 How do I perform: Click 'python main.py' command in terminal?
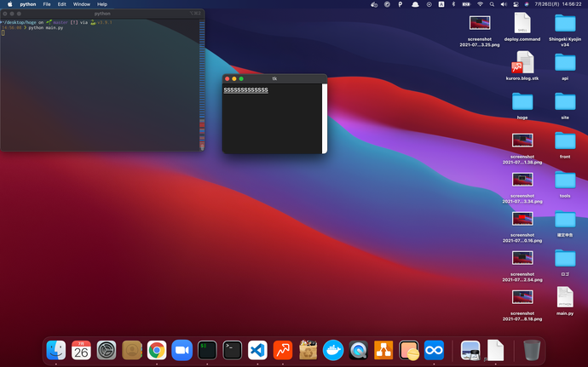click(x=46, y=28)
